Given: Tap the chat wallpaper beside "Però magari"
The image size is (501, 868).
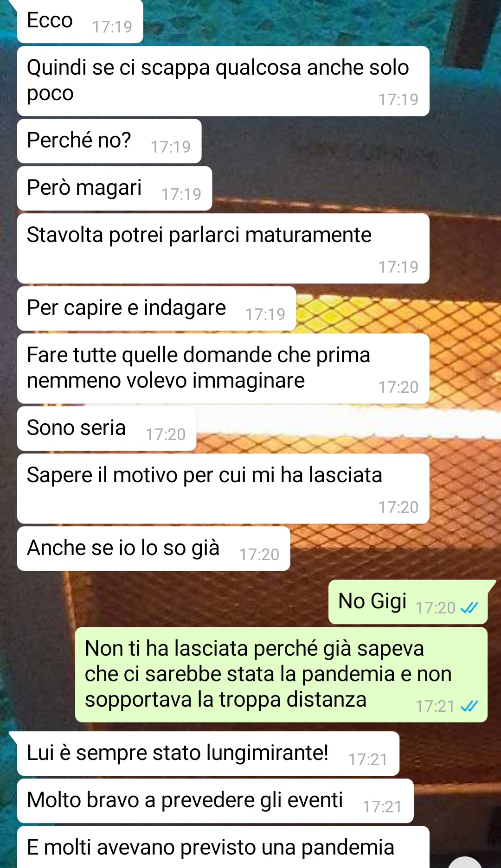Looking at the screenshot, I should (353, 188).
